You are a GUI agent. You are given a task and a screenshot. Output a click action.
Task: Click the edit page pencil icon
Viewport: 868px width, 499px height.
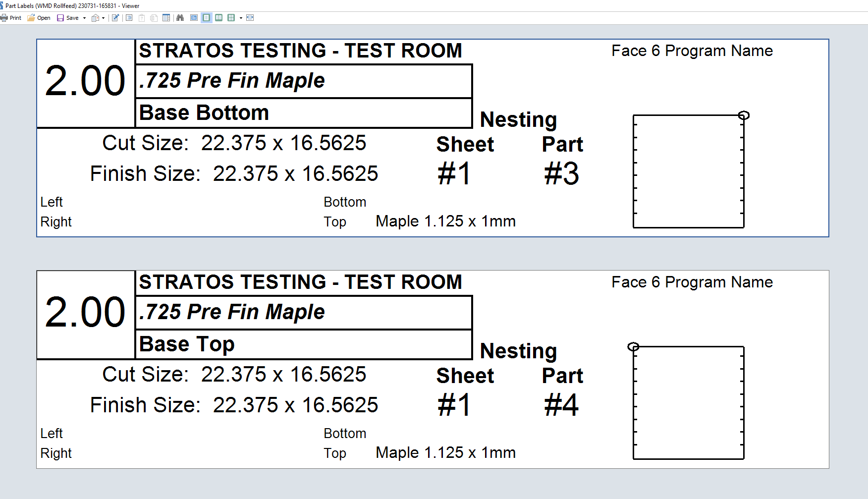point(115,18)
